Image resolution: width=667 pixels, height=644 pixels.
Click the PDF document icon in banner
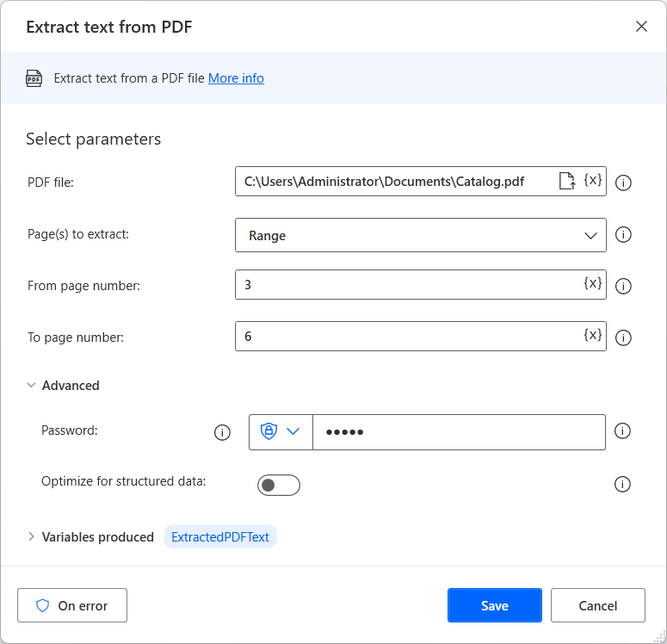click(x=34, y=78)
